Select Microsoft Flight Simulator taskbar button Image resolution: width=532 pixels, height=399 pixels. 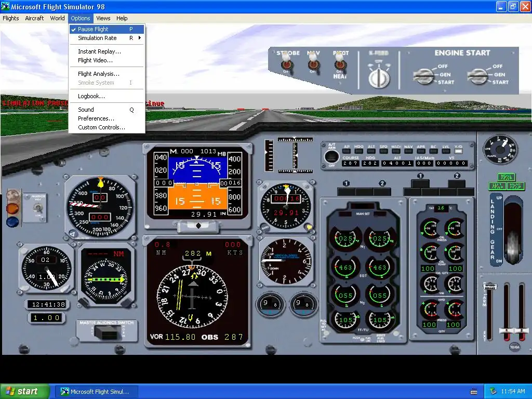[97, 392]
